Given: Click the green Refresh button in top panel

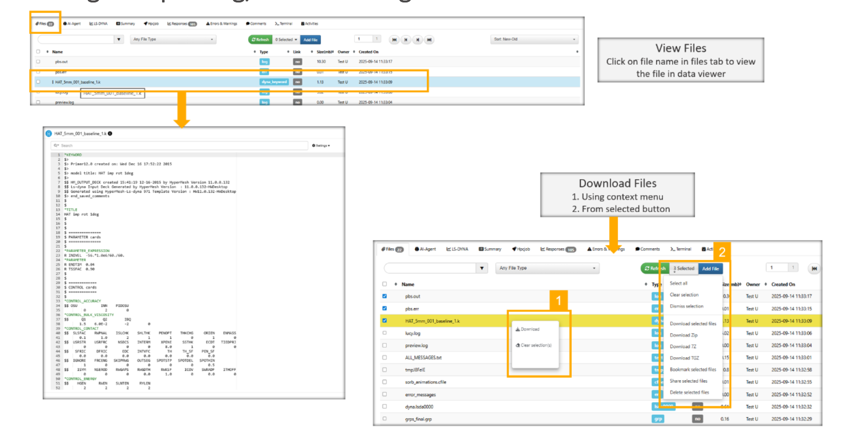Looking at the screenshot, I should pos(261,40).
